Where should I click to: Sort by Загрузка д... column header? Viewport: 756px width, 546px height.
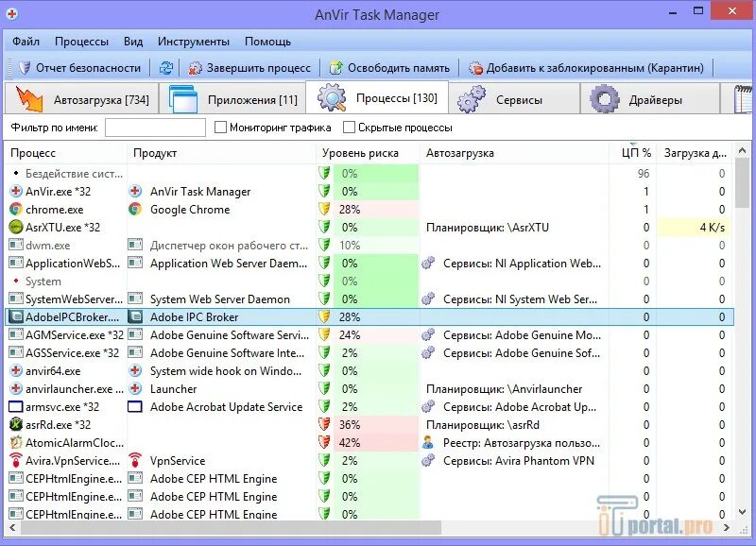695,153
